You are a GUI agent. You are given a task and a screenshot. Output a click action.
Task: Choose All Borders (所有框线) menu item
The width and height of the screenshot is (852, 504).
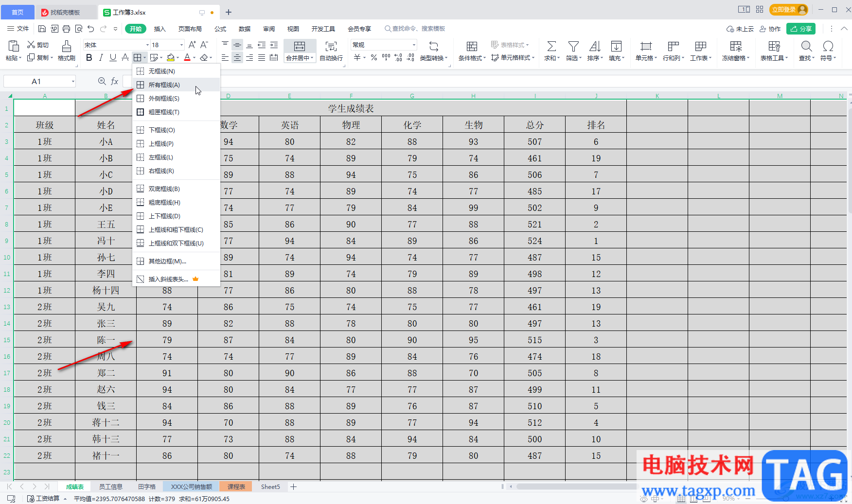[176, 85]
